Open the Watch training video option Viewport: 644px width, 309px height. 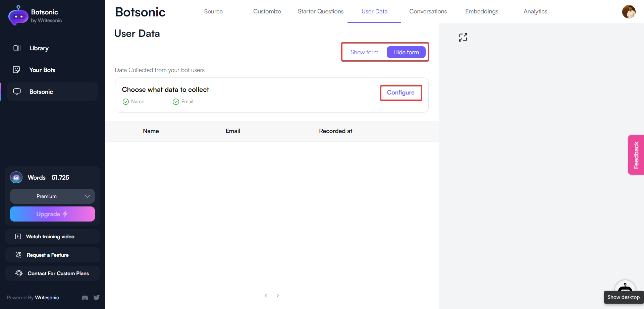[x=50, y=236]
